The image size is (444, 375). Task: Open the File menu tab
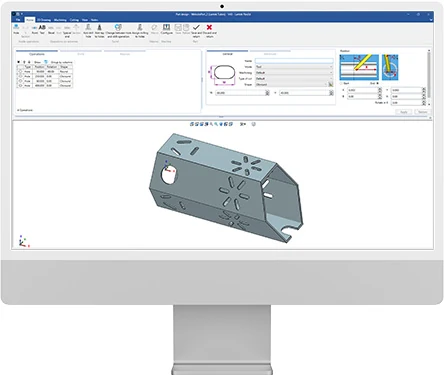18,20
